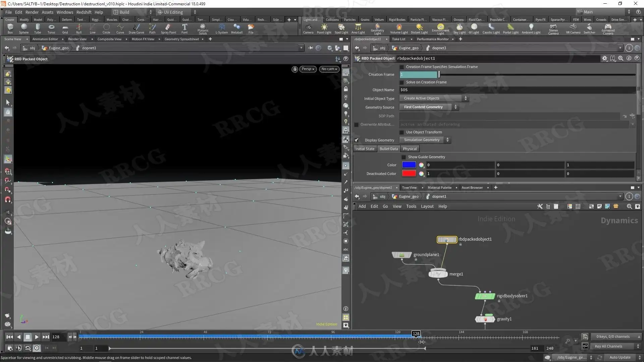Click the rigidbodysolver1 node
The image size is (644, 362).
485,296
